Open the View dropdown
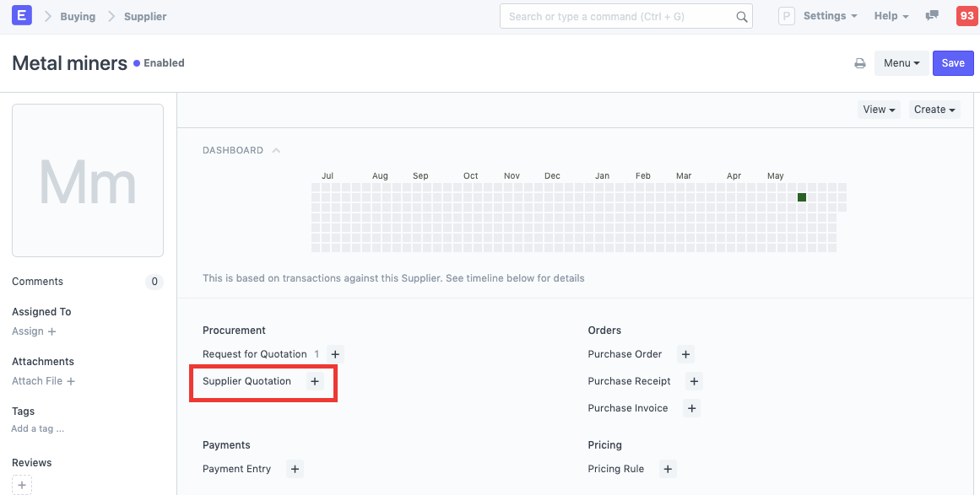 (879, 110)
